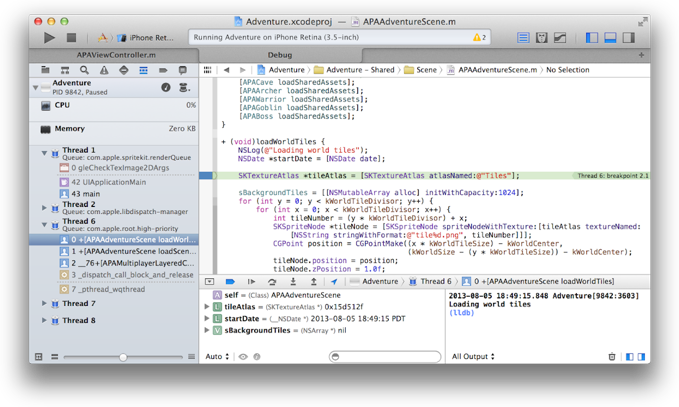Expand the startDate variable

click(x=207, y=319)
